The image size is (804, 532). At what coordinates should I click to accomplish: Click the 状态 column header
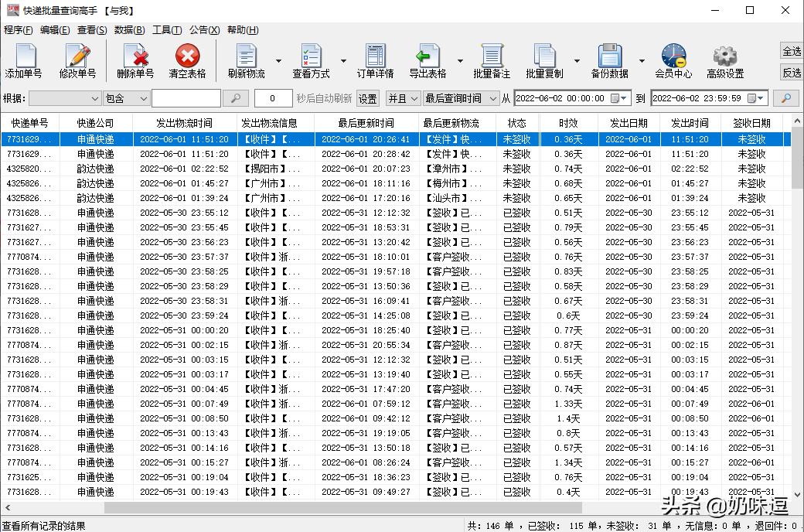tap(516, 122)
